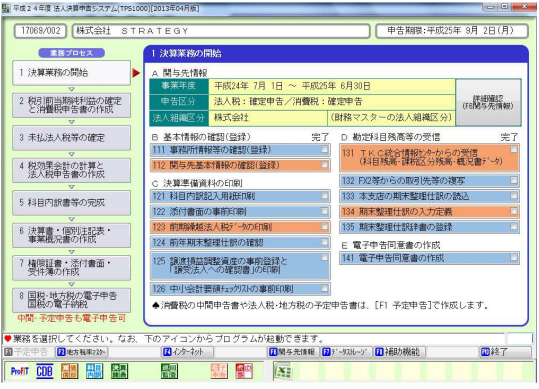This screenshot has width=539, height=389.
Task: Check the box on row 132 FX2等からの複写
Action: pos(514,180)
